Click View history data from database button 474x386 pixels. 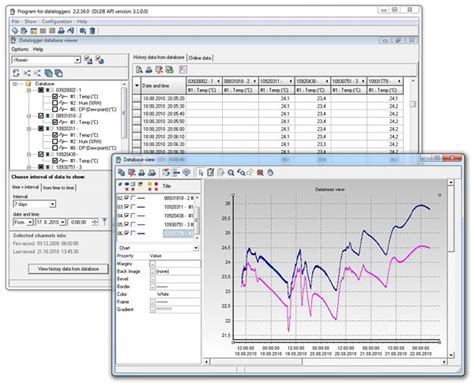click(x=68, y=269)
